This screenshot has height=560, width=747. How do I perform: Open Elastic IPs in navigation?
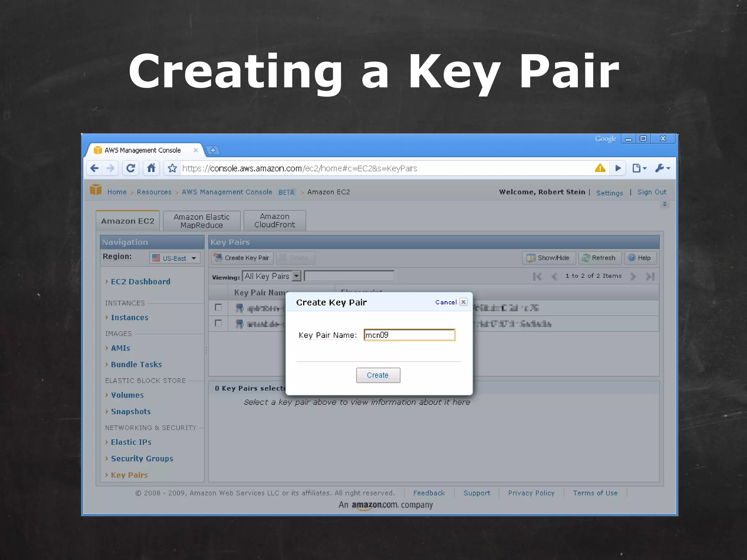pyautogui.click(x=131, y=442)
